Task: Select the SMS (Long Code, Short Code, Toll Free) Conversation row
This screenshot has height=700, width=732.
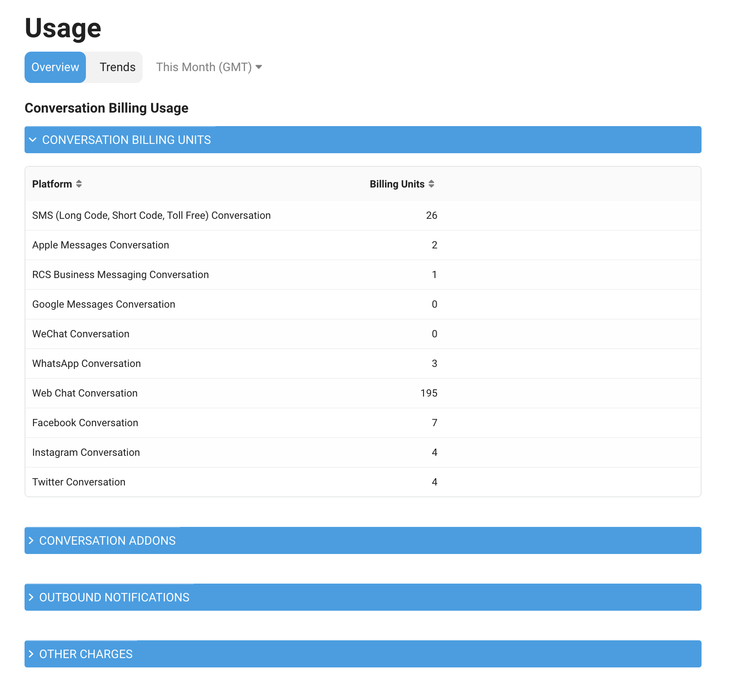Action: (x=363, y=215)
